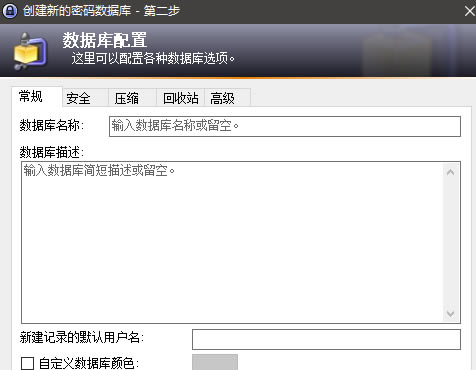Click the gray database color swatch
The width and height of the screenshot is (476, 370).
[215, 362]
